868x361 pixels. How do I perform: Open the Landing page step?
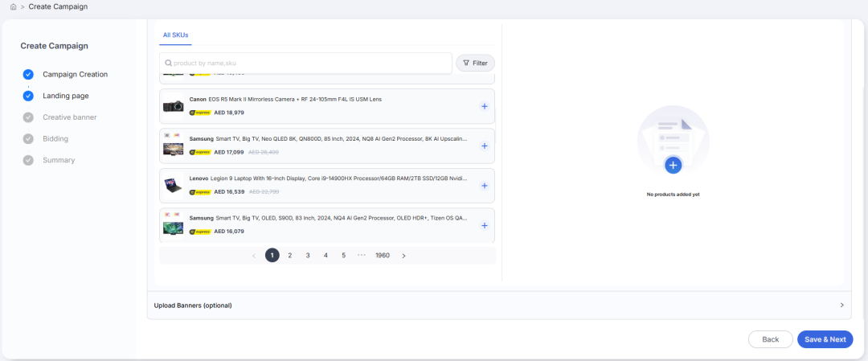66,96
